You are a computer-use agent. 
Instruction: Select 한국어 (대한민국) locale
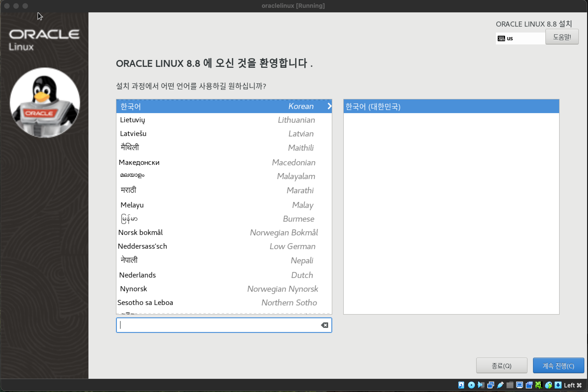point(451,107)
